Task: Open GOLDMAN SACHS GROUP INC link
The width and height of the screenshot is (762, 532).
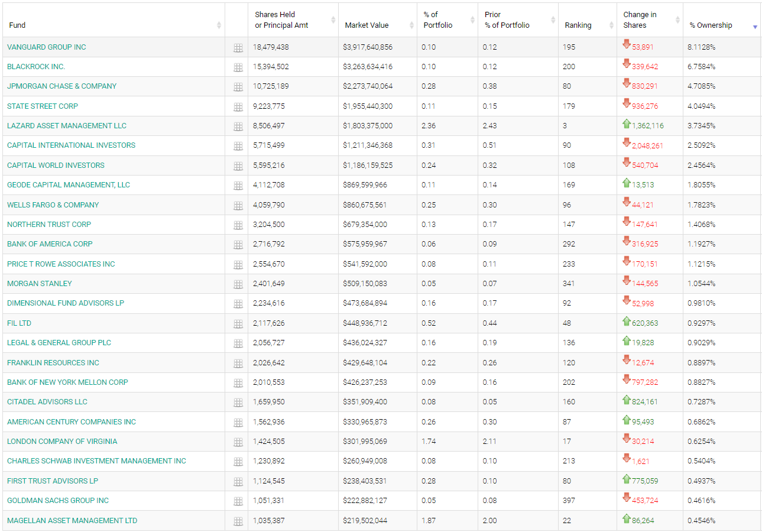Action: click(x=58, y=501)
